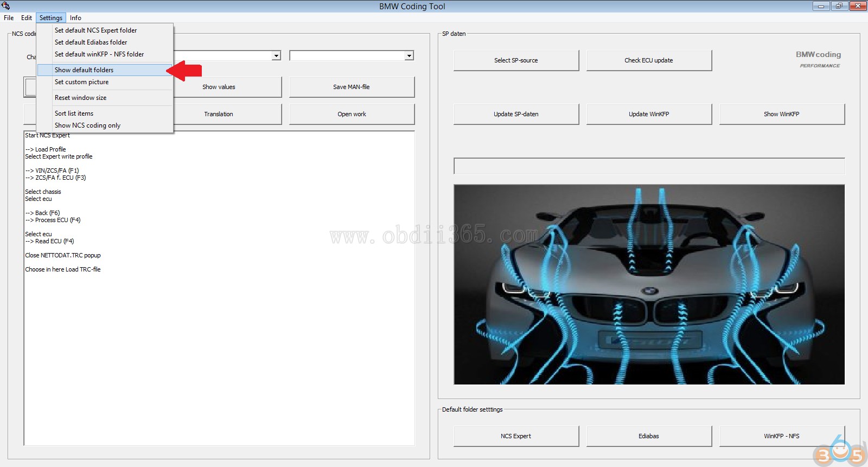868x467 pixels.
Task: Click the SP daten progress bar
Action: click(649, 166)
